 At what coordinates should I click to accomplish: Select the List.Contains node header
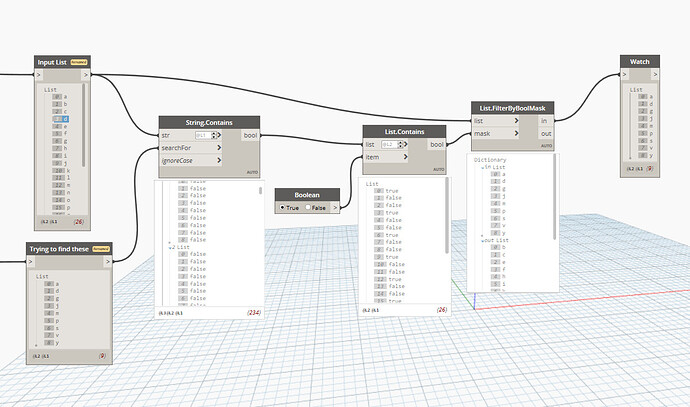point(404,132)
